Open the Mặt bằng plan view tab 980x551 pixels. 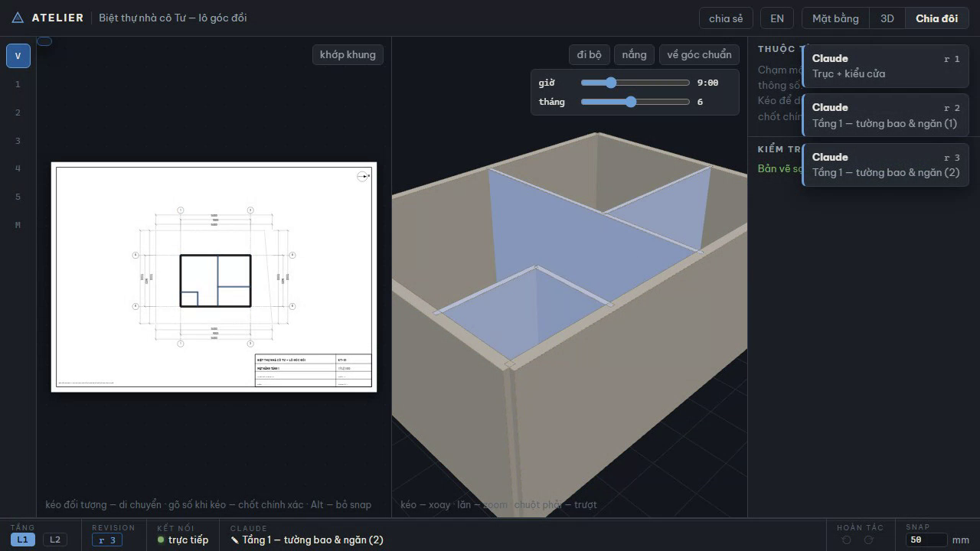pyautogui.click(x=835, y=18)
